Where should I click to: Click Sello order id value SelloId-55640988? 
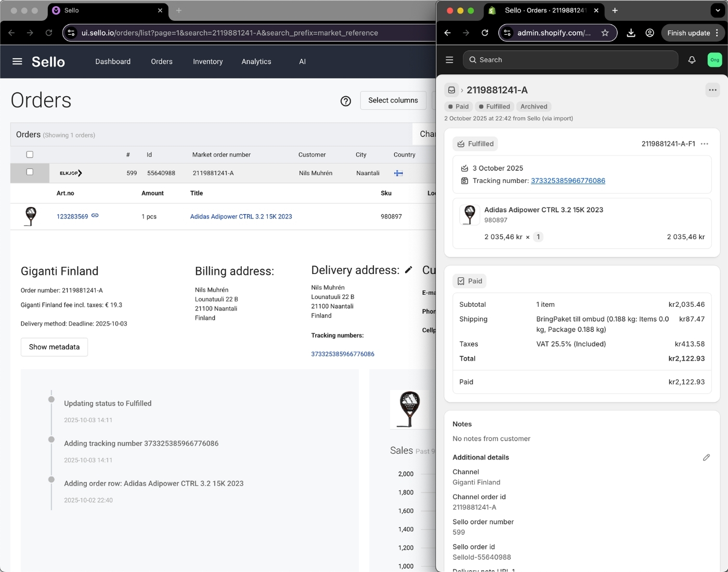pyautogui.click(x=482, y=557)
